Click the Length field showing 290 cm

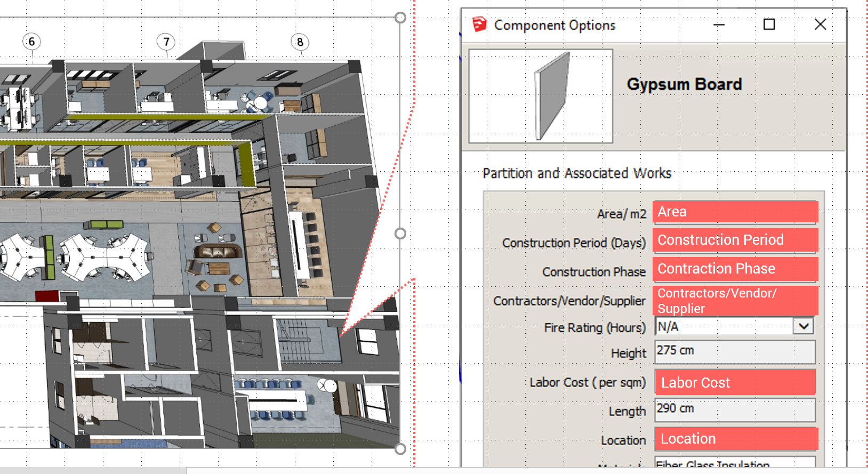(x=735, y=409)
